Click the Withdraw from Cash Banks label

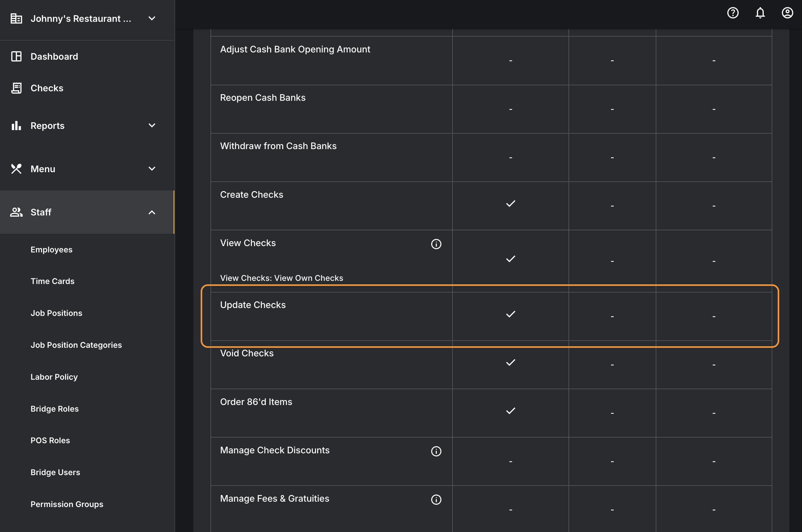click(x=278, y=146)
